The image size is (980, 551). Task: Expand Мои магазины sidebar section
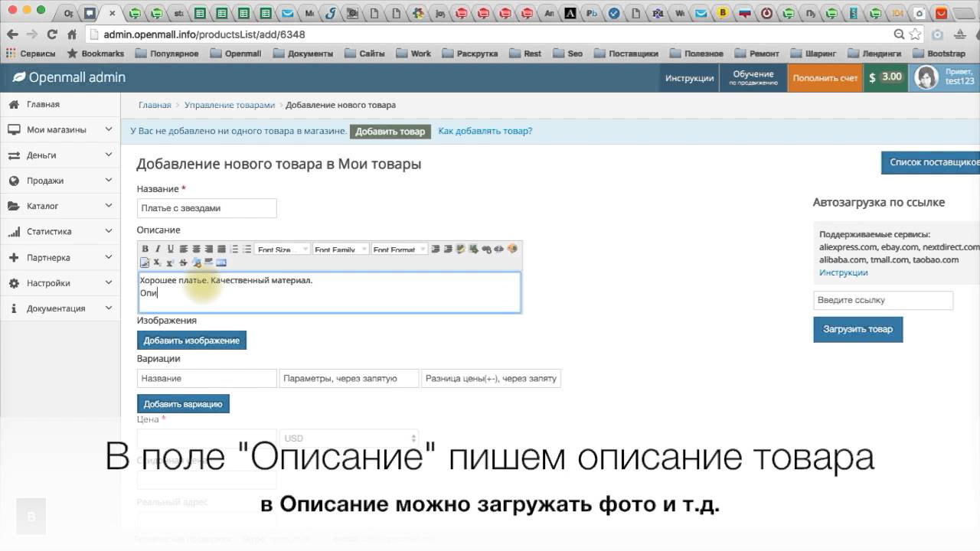pyautogui.click(x=60, y=129)
